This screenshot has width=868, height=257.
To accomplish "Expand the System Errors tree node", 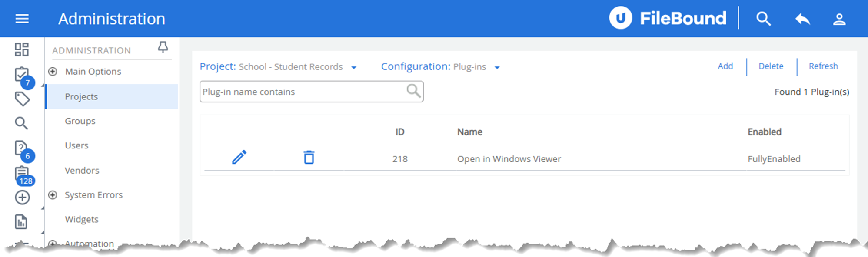I will tap(53, 195).
